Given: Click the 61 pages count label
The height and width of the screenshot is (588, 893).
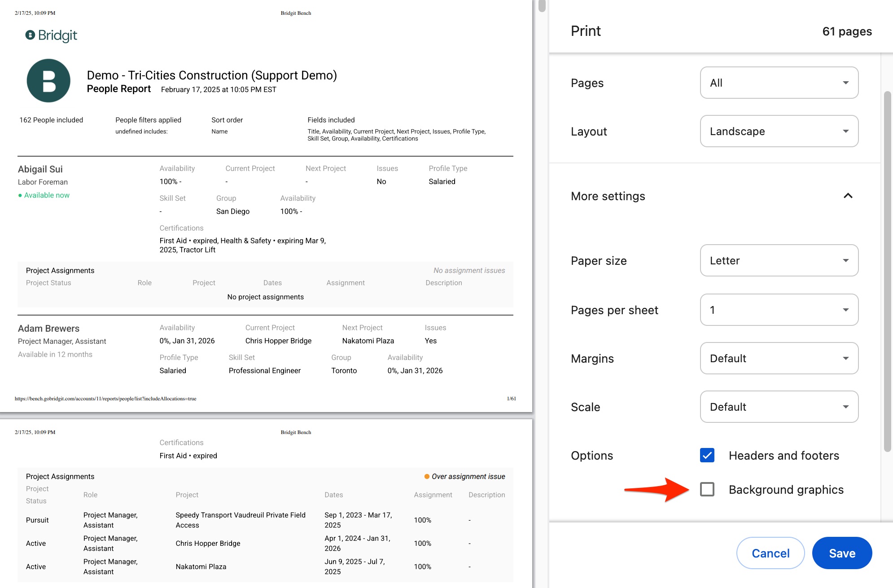Looking at the screenshot, I should [x=847, y=31].
